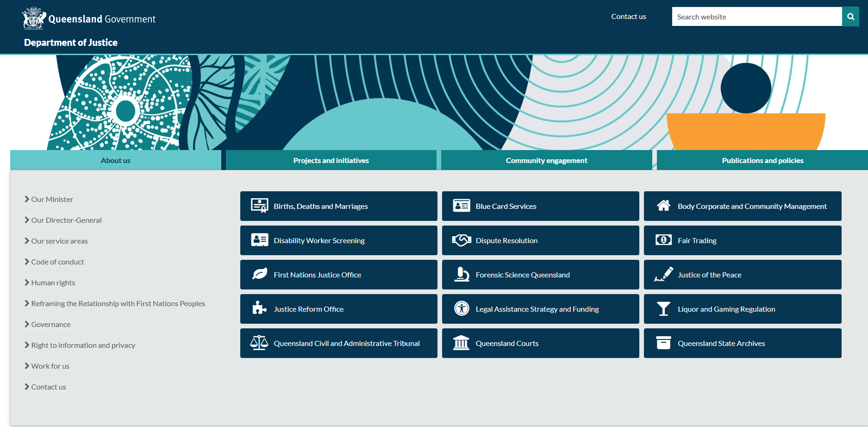Click the Forensic Science microscope icon
868x427 pixels.
[x=462, y=274]
